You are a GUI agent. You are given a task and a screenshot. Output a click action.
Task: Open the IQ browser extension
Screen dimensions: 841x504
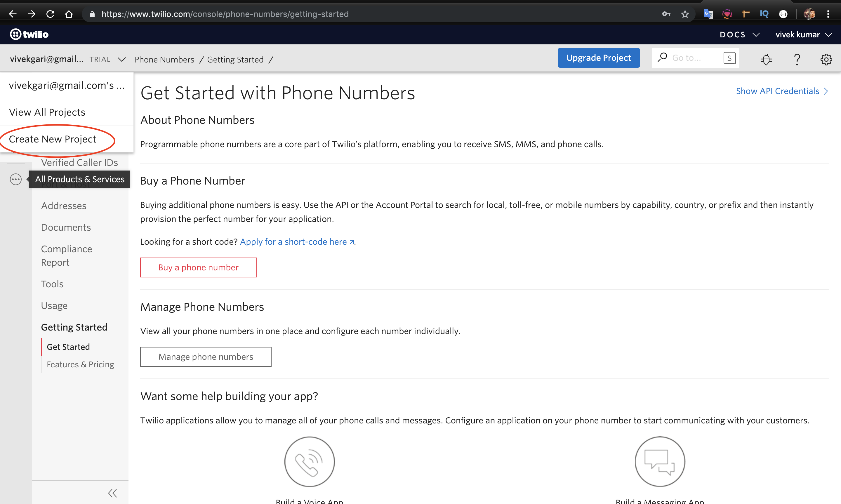[764, 14]
